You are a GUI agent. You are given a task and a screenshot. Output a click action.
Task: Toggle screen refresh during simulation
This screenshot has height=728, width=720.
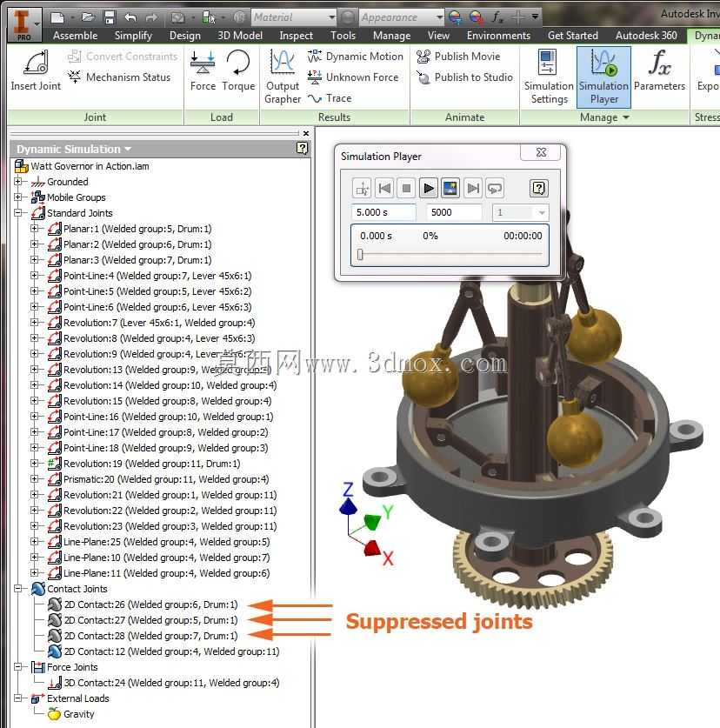click(x=450, y=188)
